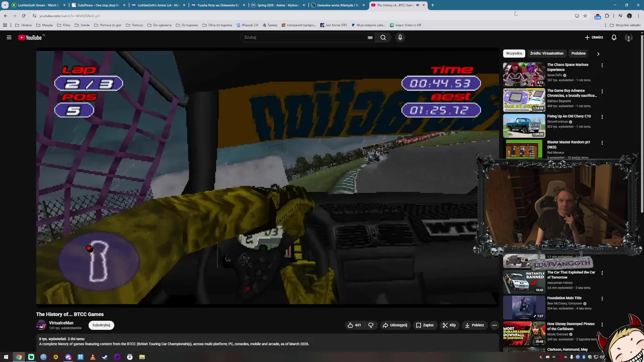The height and width of the screenshot is (362, 644).
Task: Open the VirtualceMan channel name link
Action: pyautogui.click(x=61, y=323)
